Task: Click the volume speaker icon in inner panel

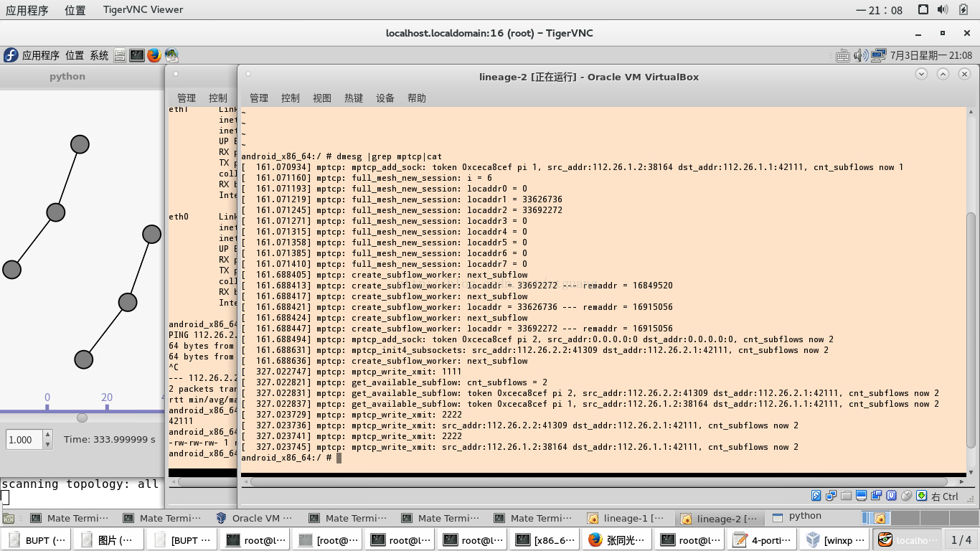Action: point(860,55)
